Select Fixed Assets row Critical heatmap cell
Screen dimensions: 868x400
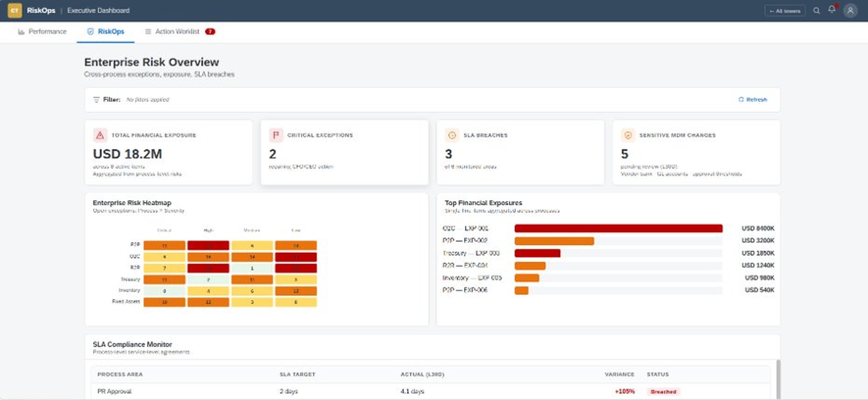(165, 302)
